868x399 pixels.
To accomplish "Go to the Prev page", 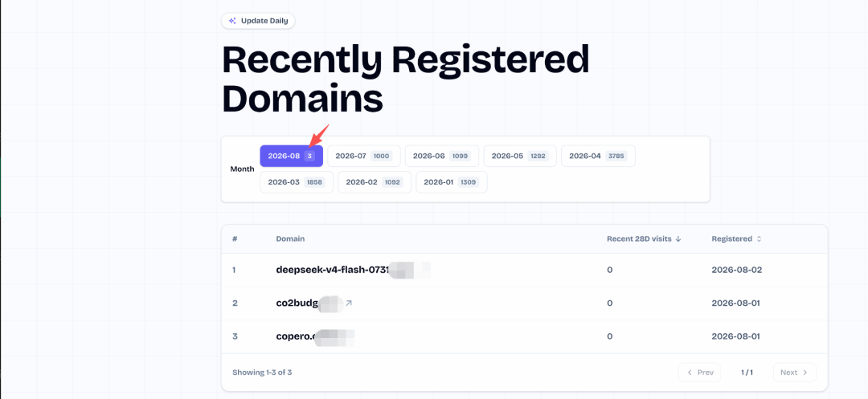I will (x=700, y=373).
